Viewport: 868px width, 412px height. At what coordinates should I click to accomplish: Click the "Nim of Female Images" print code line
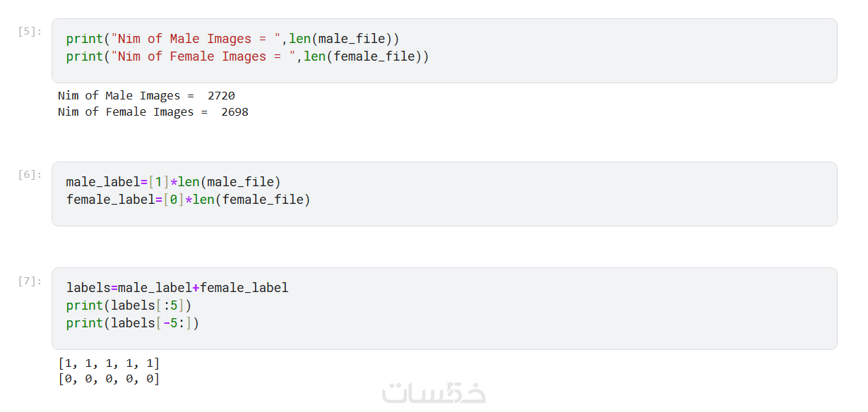point(247,56)
